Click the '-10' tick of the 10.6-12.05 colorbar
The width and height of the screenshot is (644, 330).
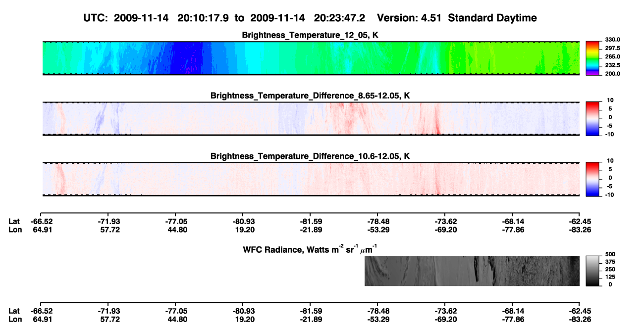[x=609, y=194]
